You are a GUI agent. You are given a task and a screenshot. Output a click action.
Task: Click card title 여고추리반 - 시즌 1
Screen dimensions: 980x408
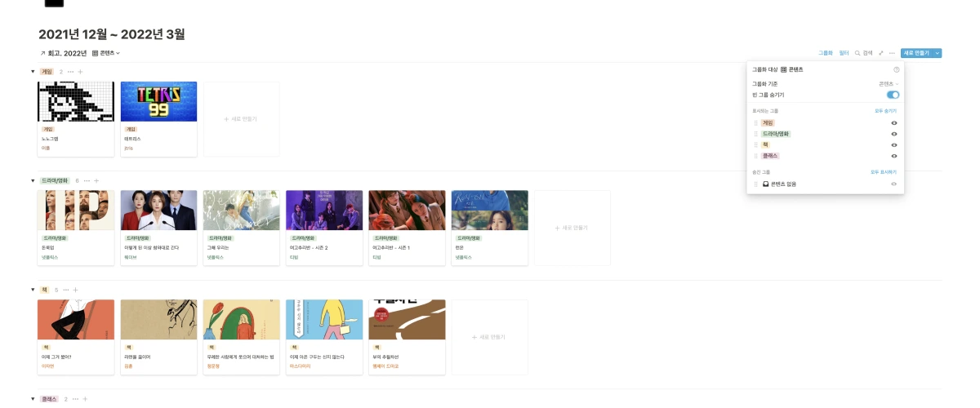pyautogui.click(x=390, y=247)
